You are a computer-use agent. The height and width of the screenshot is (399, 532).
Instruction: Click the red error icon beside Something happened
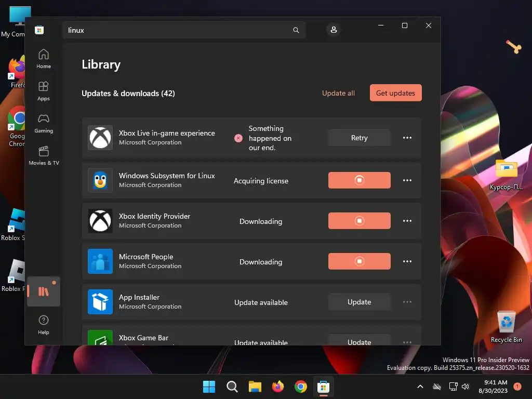pyautogui.click(x=238, y=138)
